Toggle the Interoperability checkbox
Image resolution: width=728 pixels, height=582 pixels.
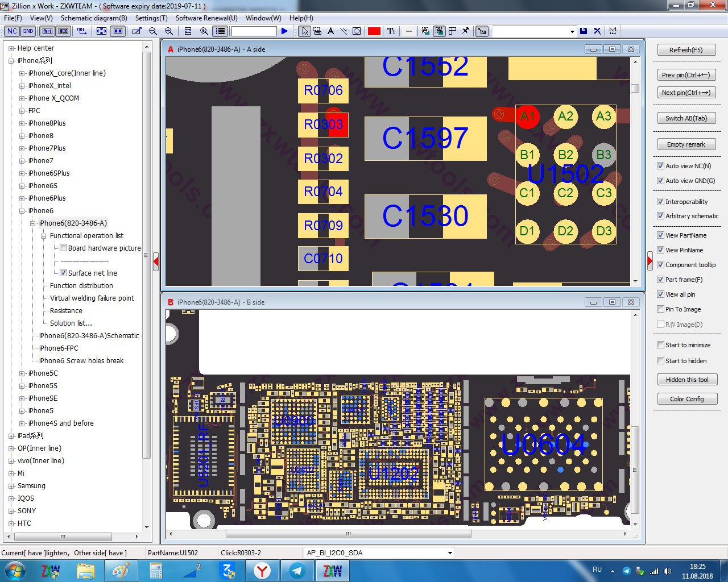660,202
